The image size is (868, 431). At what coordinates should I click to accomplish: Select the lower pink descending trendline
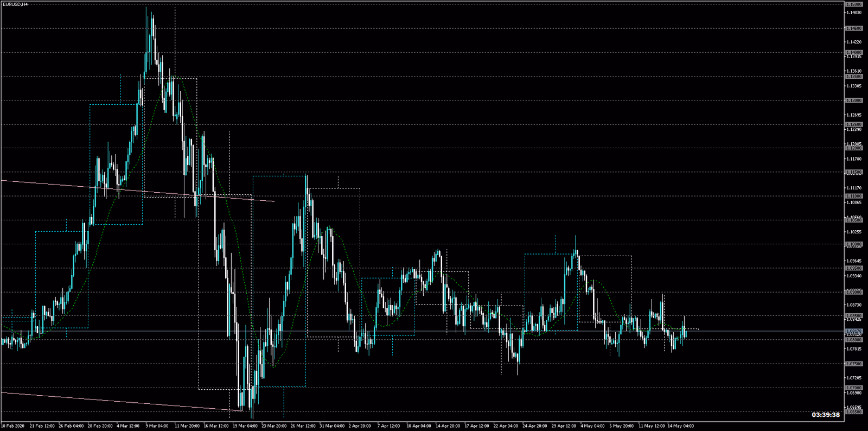pyautogui.click(x=108, y=401)
